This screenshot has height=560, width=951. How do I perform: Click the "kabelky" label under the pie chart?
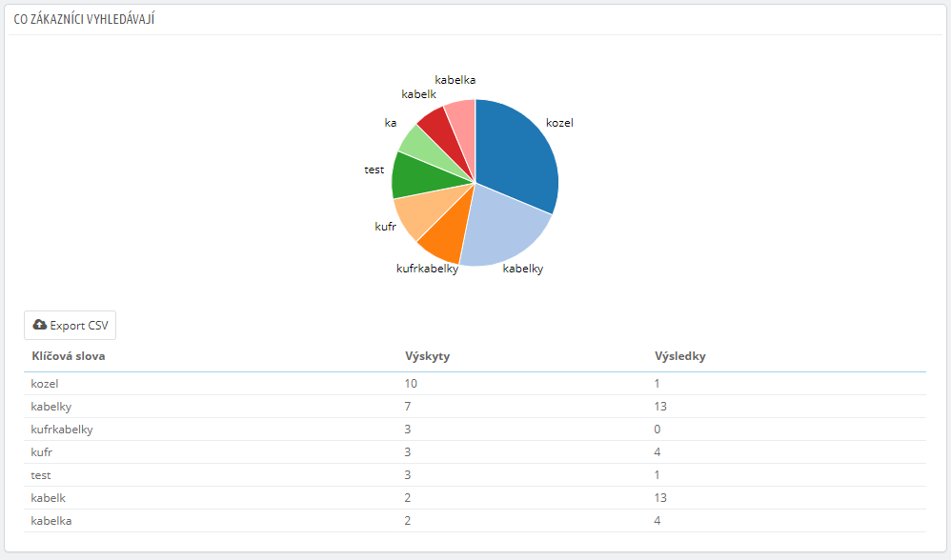point(523,269)
